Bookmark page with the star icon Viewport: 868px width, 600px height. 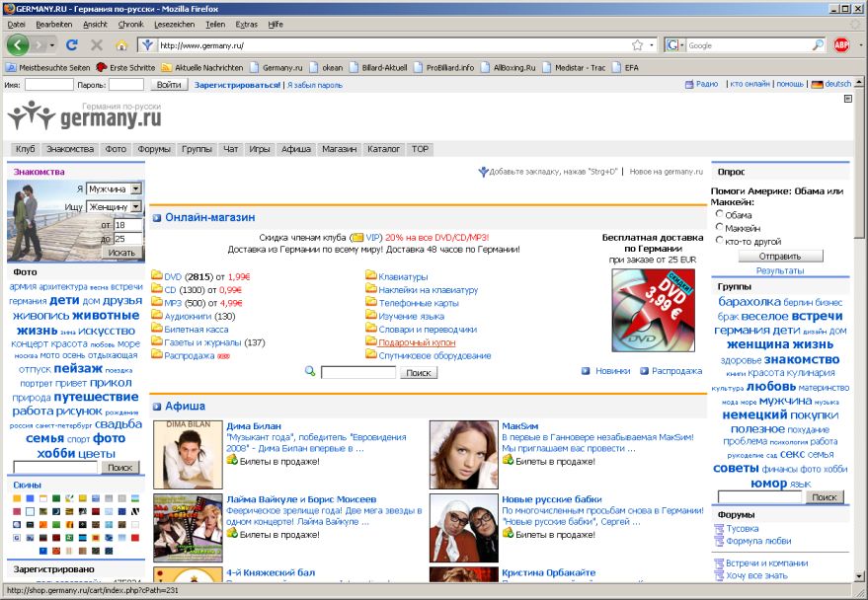pyautogui.click(x=637, y=45)
